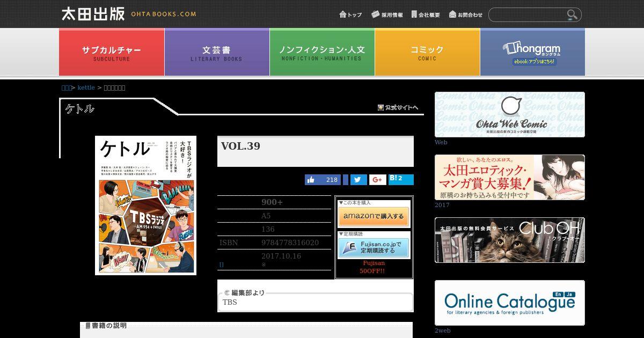
Task: Click the magnifier search icon
Action: [x=572, y=14]
